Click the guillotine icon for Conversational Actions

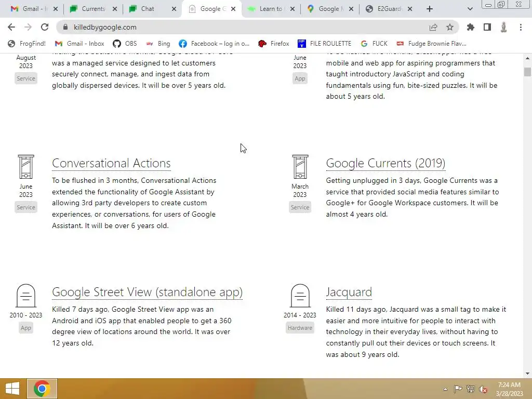click(x=26, y=167)
